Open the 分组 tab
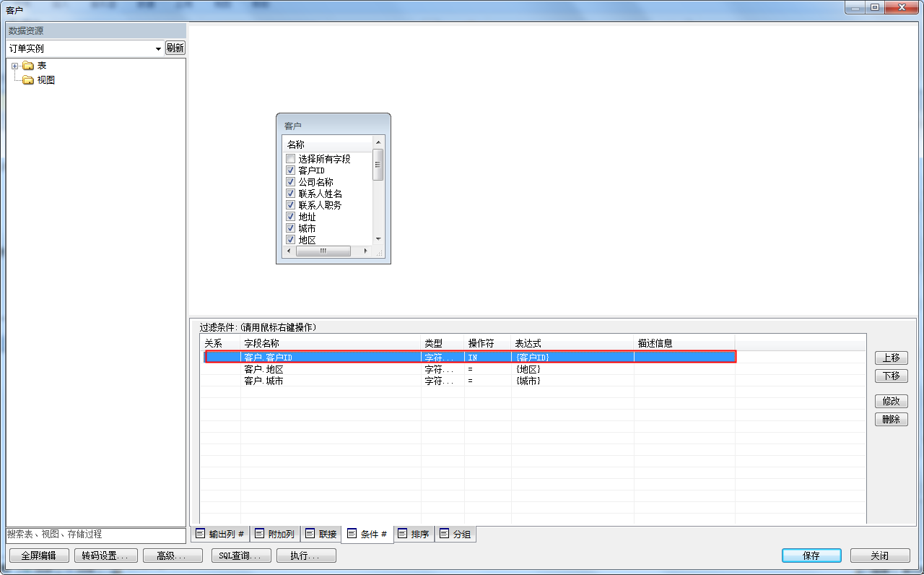924x575 pixels. click(456, 535)
